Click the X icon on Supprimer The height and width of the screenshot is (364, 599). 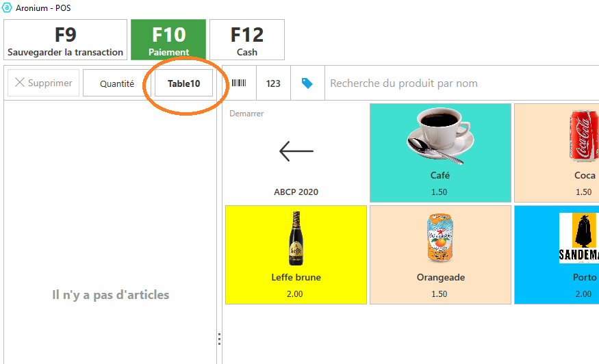pos(20,83)
